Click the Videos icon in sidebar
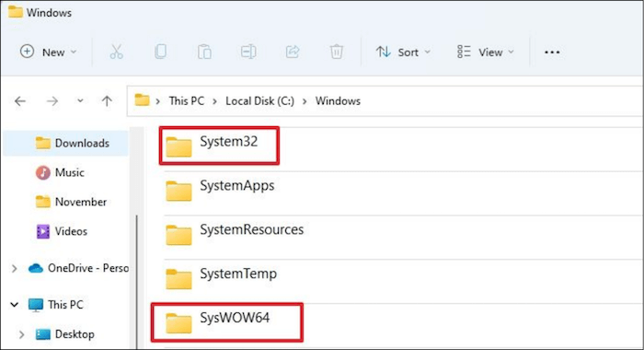Viewport: 644px width, 350px height. (x=42, y=231)
